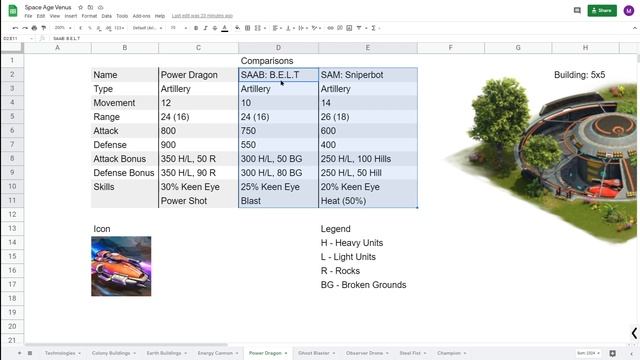
Task: Select the SAM: Sniperbot cell
Action: point(368,75)
